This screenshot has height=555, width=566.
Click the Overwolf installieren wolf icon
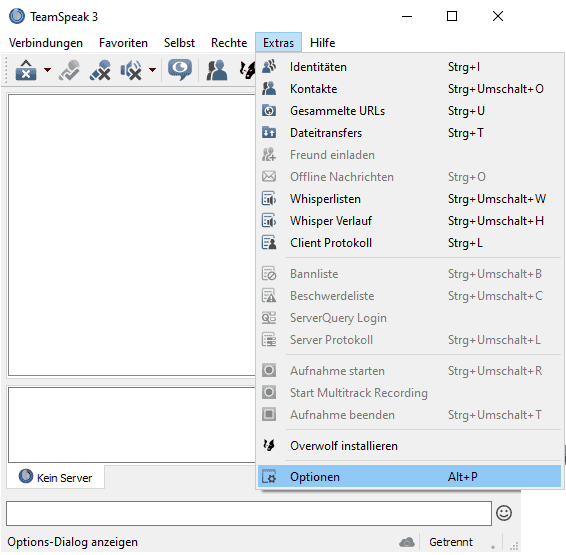pyautogui.click(x=269, y=446)
